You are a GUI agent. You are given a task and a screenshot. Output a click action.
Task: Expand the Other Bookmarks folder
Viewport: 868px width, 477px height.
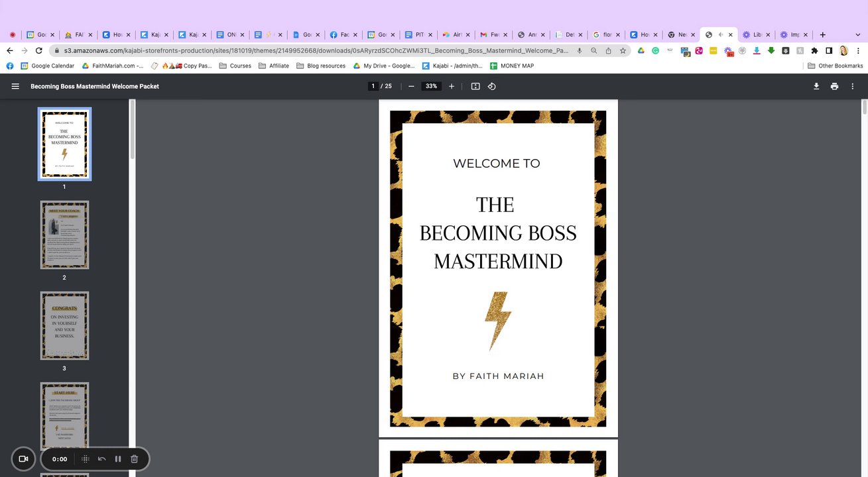pos(835,66)
